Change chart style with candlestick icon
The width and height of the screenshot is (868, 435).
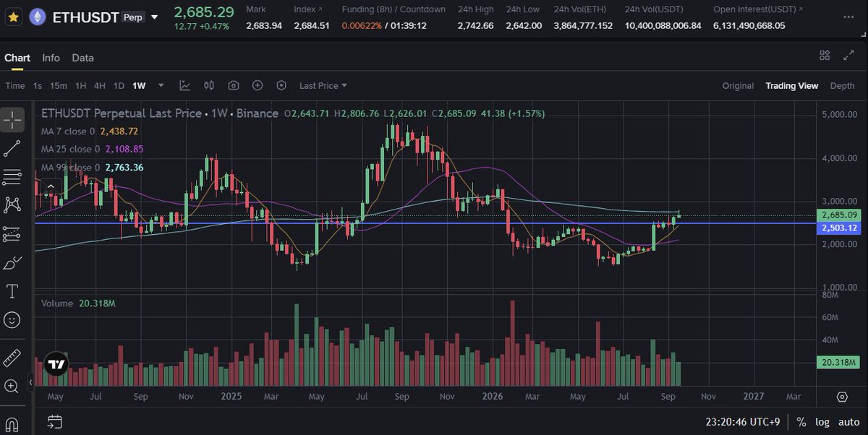(x=209, y=85)
